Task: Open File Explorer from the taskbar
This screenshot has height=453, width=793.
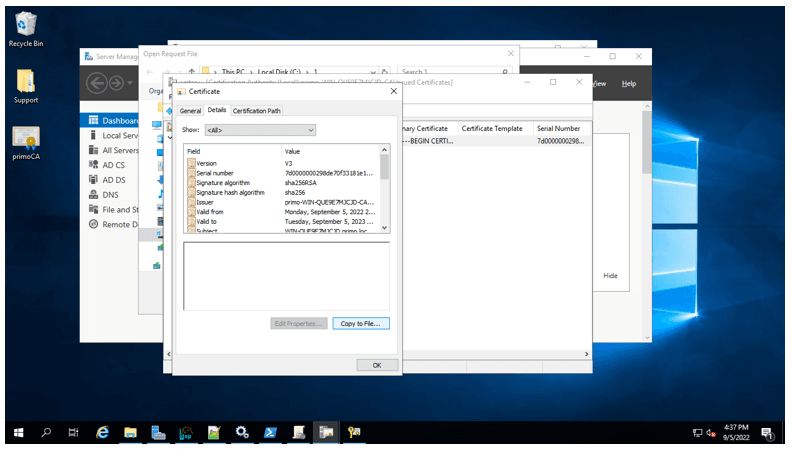Action: (130, 432)
